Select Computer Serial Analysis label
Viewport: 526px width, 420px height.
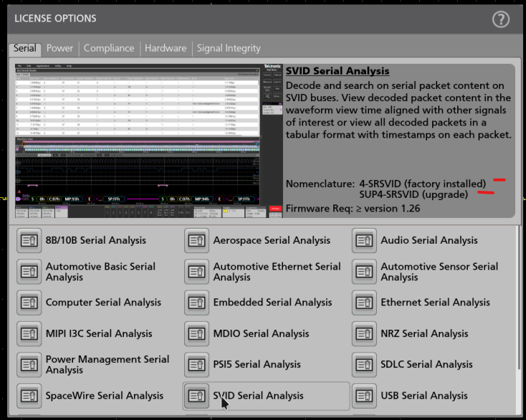click(103, 302)
